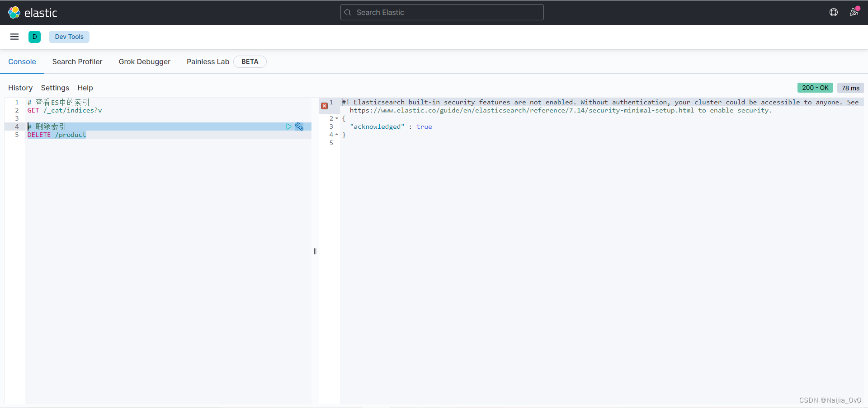Click the comment on editor line 4

(x=47, y=127)
